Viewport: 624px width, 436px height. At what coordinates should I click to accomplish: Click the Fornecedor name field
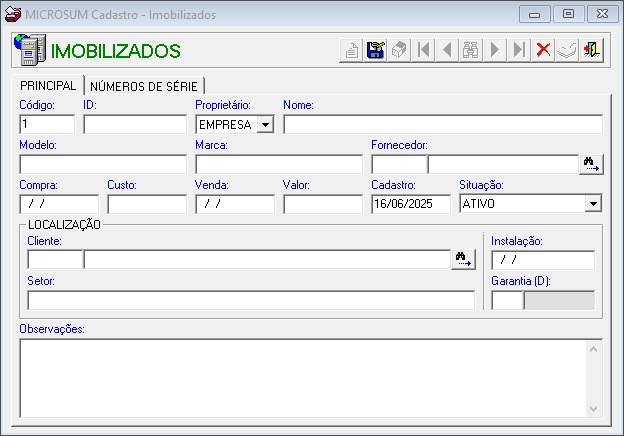[503, 164]
